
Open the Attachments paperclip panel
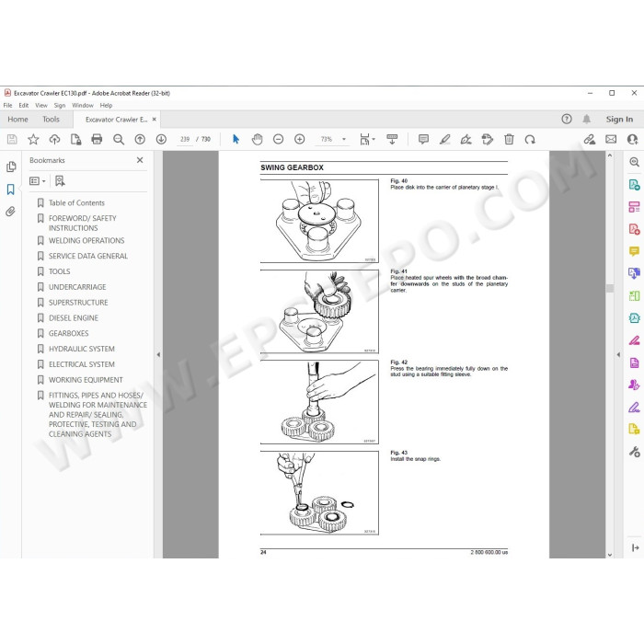click(x=11, y=212)
